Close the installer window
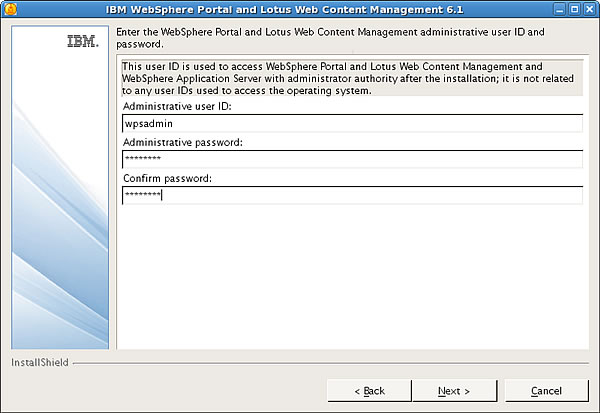This screenshot has width=600, height=413. 589,9
